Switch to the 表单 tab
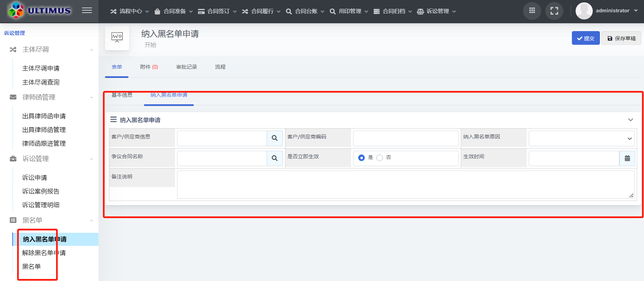The height and width of the screenshot is (281, 644). pos(117,67)
